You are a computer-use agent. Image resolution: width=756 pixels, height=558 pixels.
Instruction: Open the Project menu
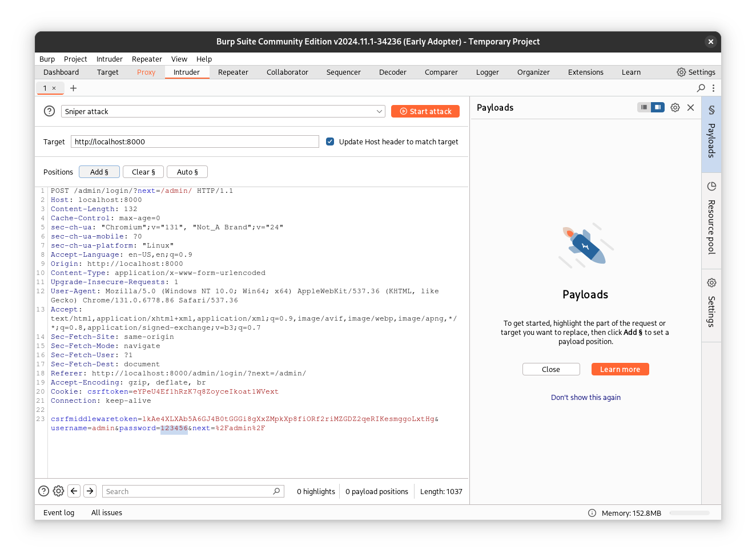click(75, 59)
